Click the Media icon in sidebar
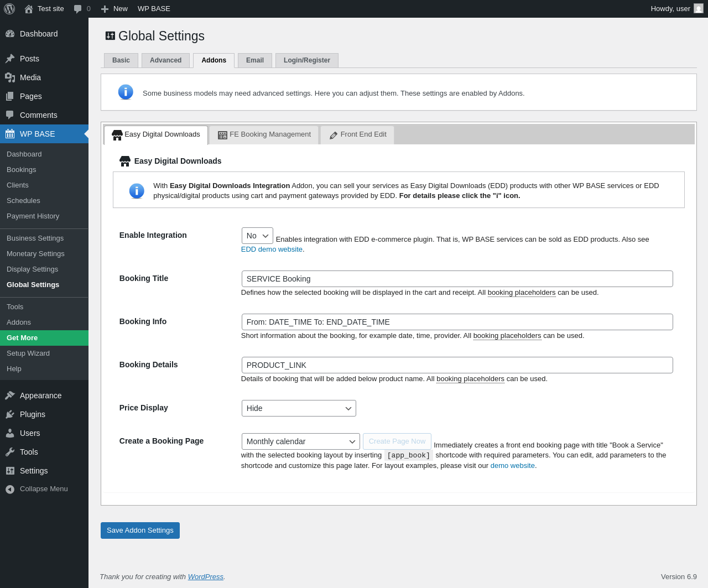This screenshot has height=588, width=708. (10, 77)
